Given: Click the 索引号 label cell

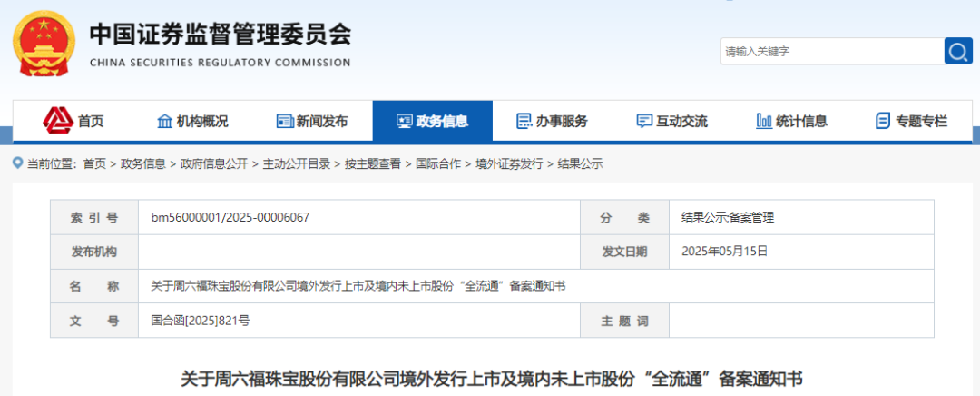Looking at the screenshot, I should 94,218.
